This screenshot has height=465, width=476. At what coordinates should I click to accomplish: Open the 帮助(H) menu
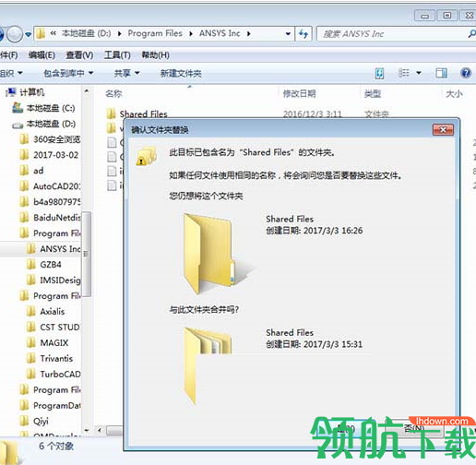tap(155, 55)
